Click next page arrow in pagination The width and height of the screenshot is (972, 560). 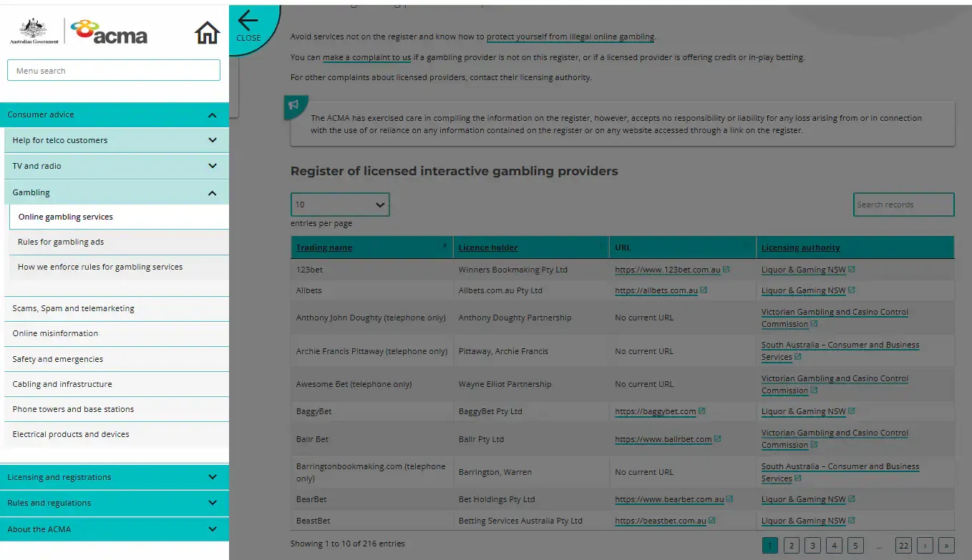click(x=925, y=546)
